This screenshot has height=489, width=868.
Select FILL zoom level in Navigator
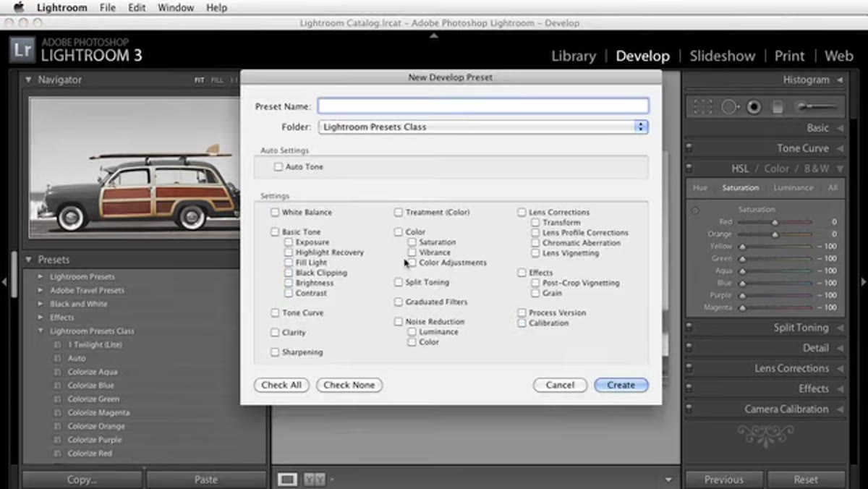pyautogui.click(x=217, y=80)
